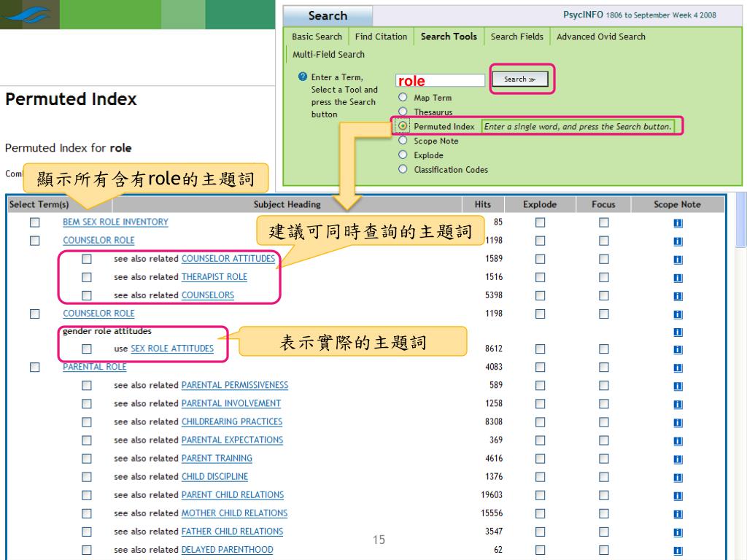Switch to Advanced Ovid Search tab
The width and height of the screenshot is (747, 560).
(601, 36)
